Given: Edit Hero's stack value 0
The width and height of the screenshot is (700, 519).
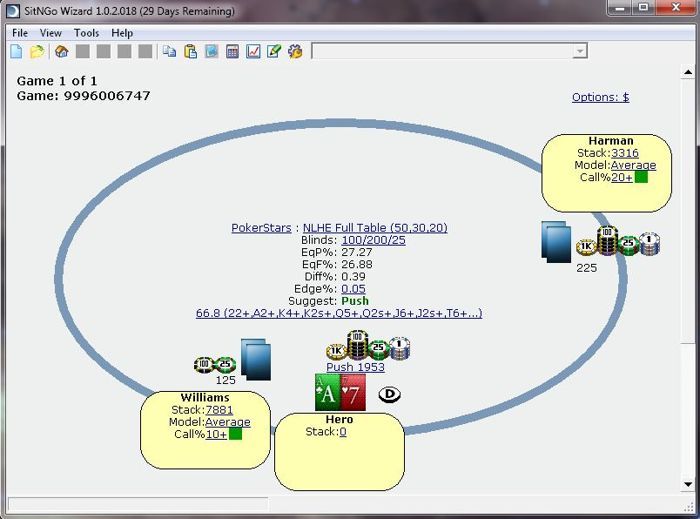Looking at the screenshot, I should pos(343,432).
